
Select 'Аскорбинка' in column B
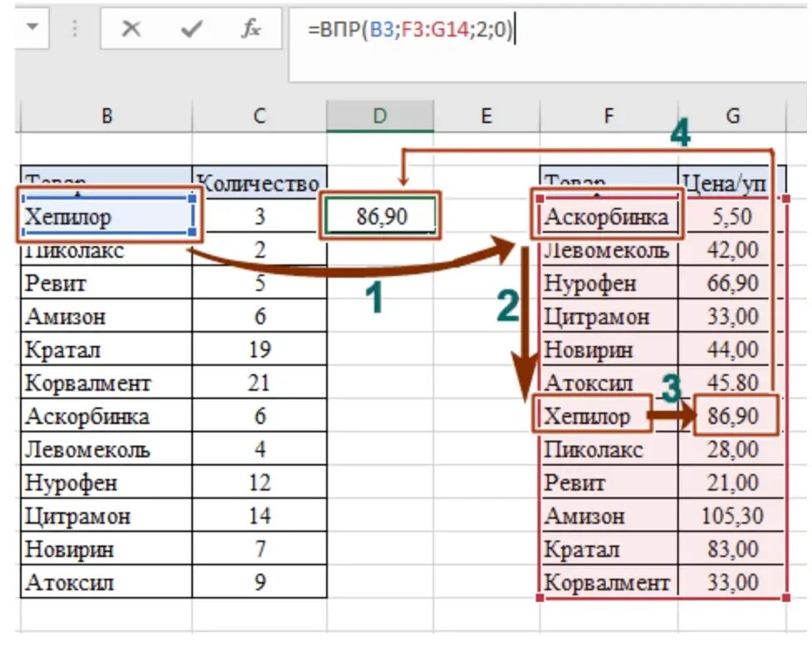pos(106,416)
